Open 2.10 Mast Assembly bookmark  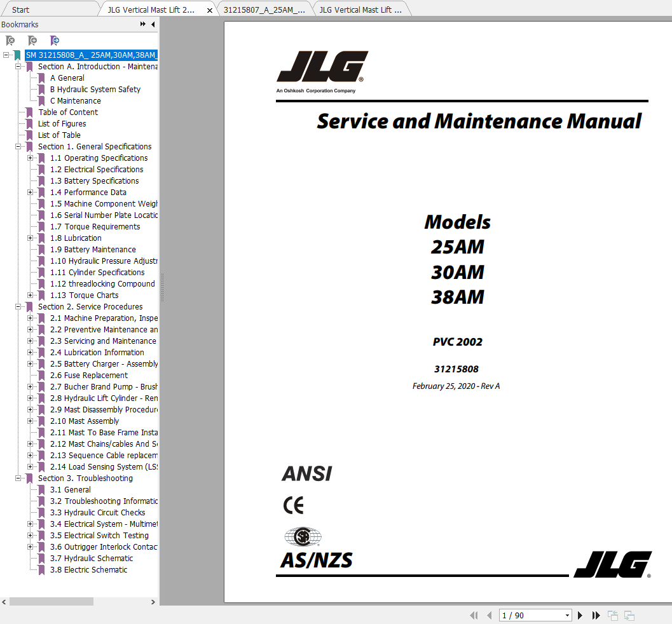[x=85, y=421]
